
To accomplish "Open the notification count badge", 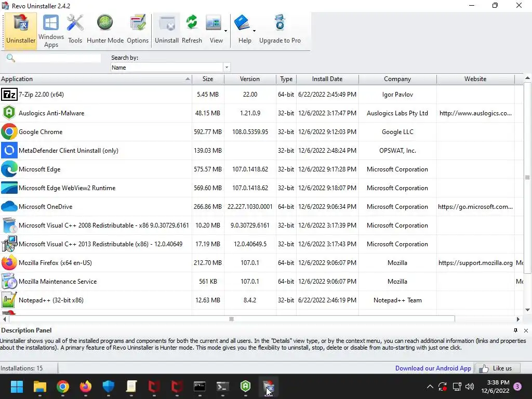I will 517,387.
